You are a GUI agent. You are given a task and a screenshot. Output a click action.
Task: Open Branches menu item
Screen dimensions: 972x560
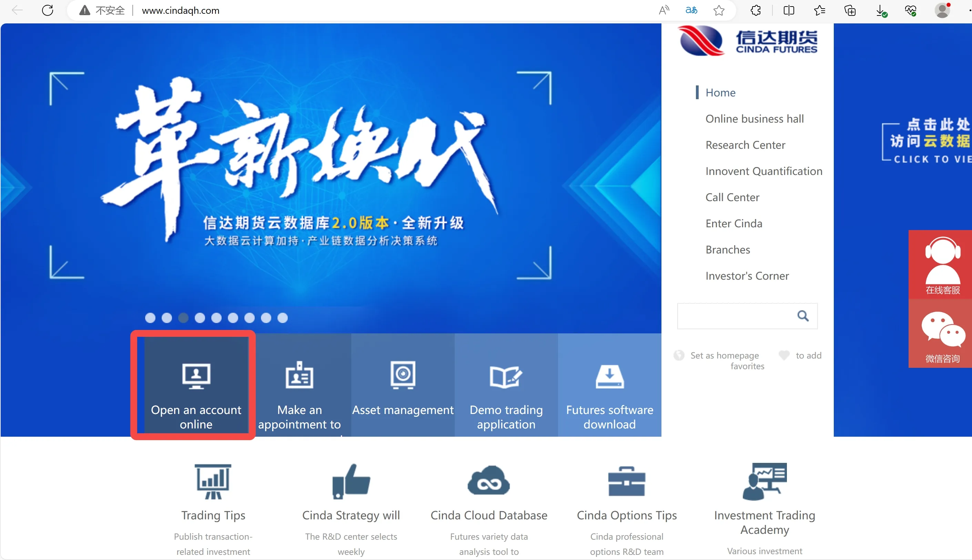tap(728, 250)
